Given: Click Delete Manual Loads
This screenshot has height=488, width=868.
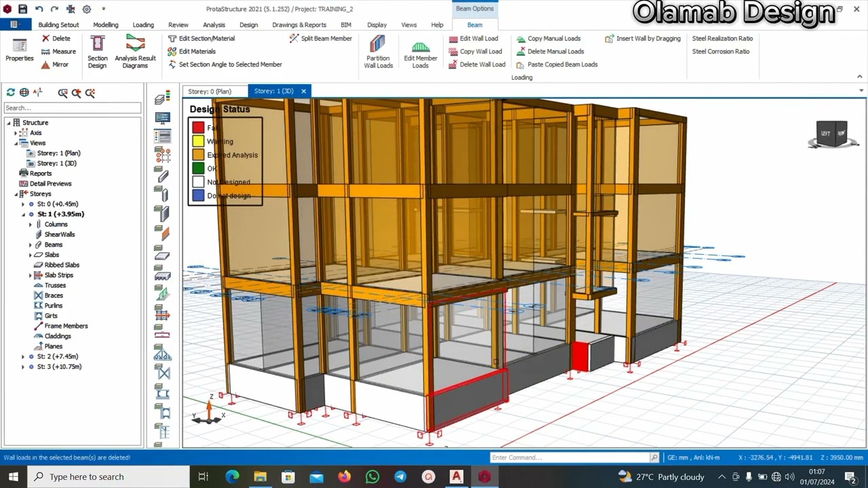Looking at the screenshot, I should tap(550, 52).
